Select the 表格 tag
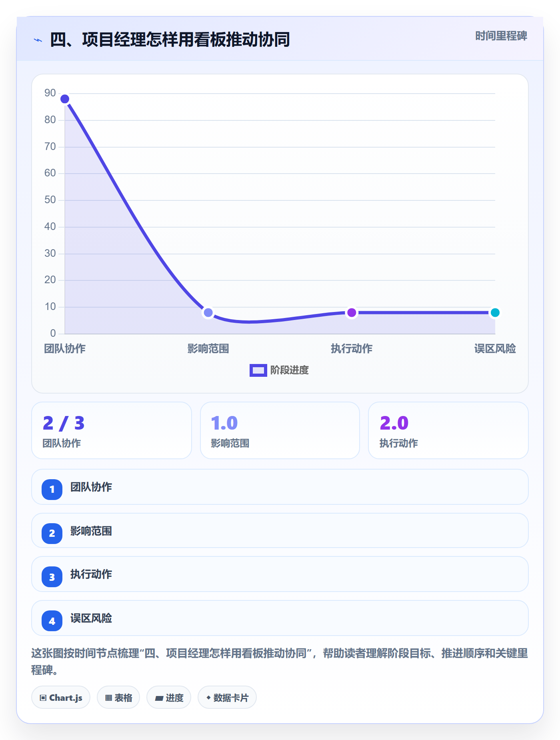 click(x=118, y=698)
